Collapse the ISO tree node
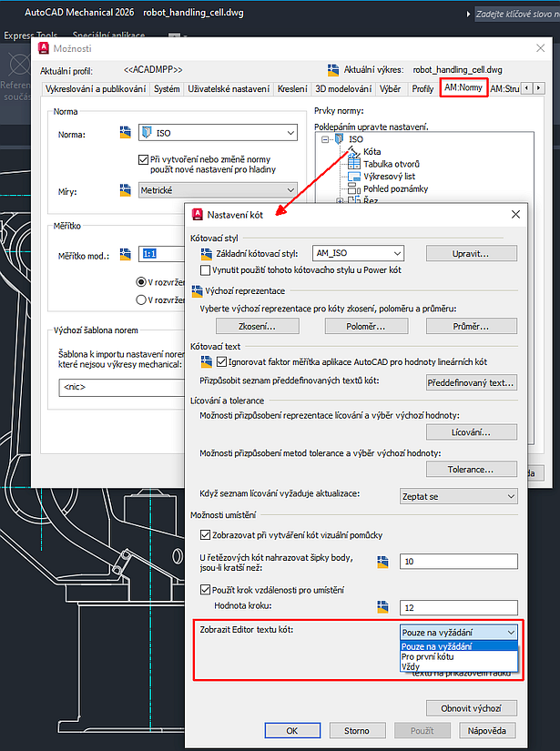560x751 pixels. point(325,139)
